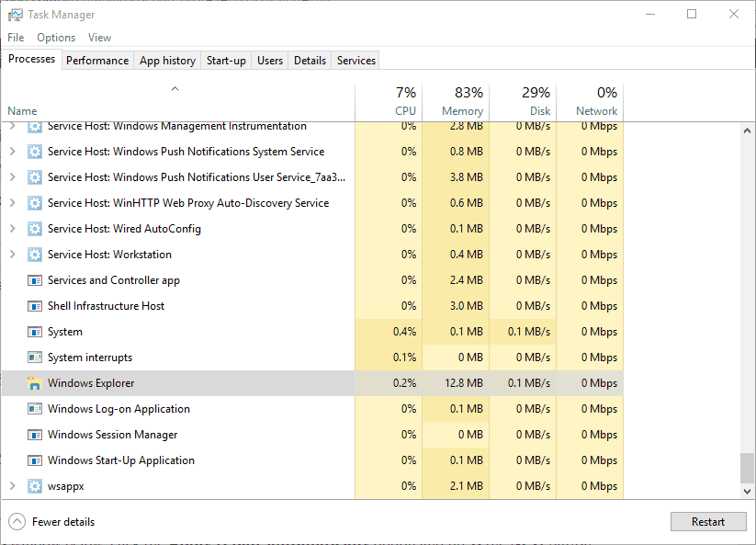Click the Windows Start-Up Application icon
The width and height of the screenshot is (756, 545).
click(35, 460)
